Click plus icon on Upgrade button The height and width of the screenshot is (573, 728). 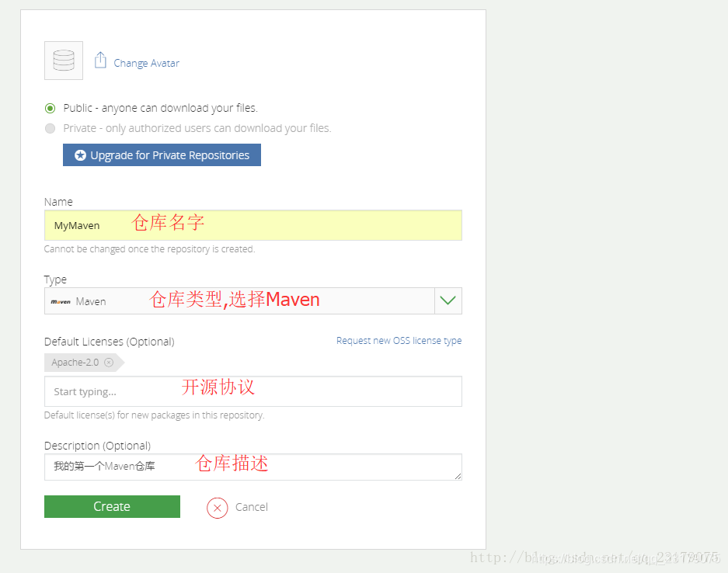[81, 155]
